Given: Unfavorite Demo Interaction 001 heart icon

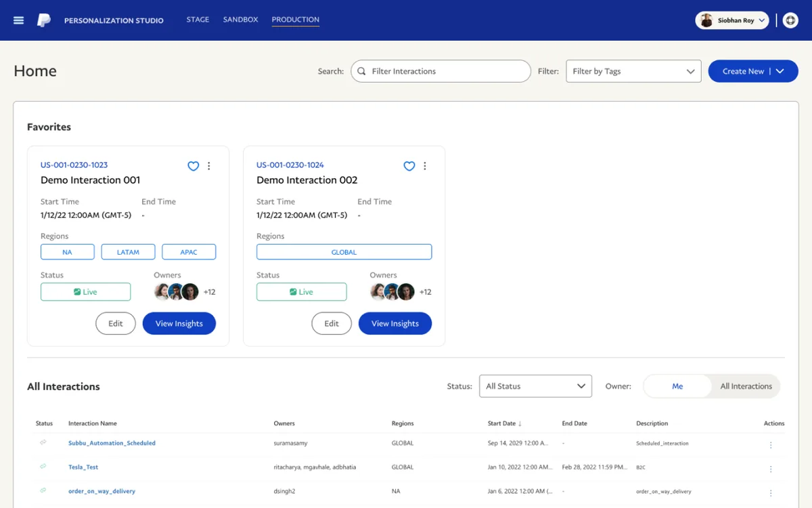Looking at the screenshot, I should point(194,166).
